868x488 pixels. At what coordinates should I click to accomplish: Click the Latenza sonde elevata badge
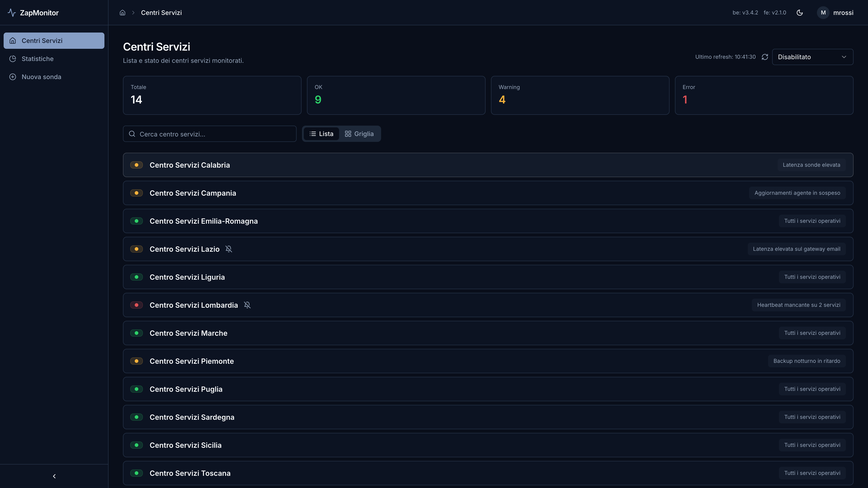(x=811, y=165)
